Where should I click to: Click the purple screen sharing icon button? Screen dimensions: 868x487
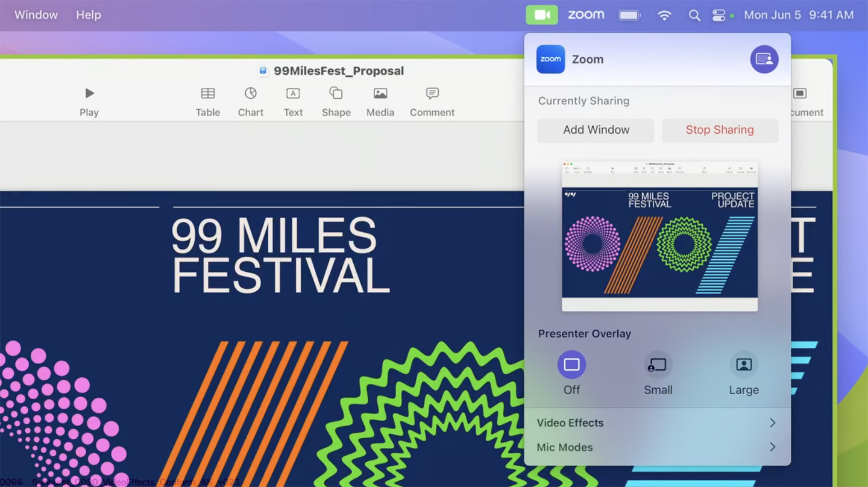[x=764, y=59]
